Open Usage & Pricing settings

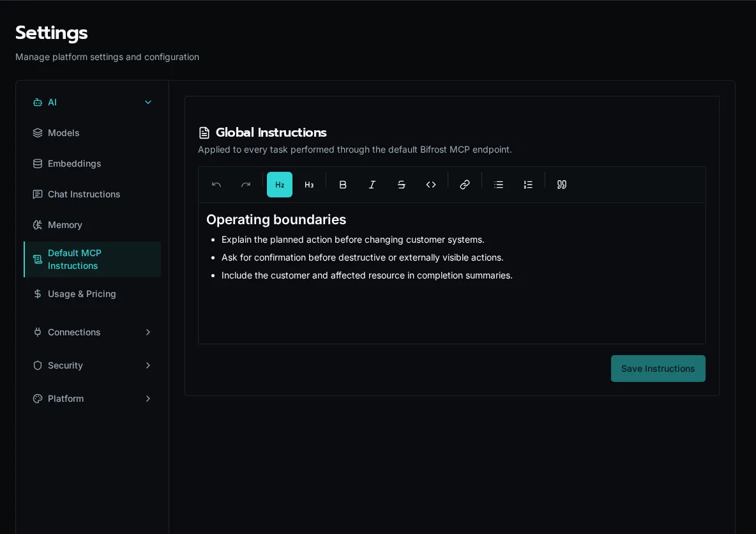coord(92,294)
